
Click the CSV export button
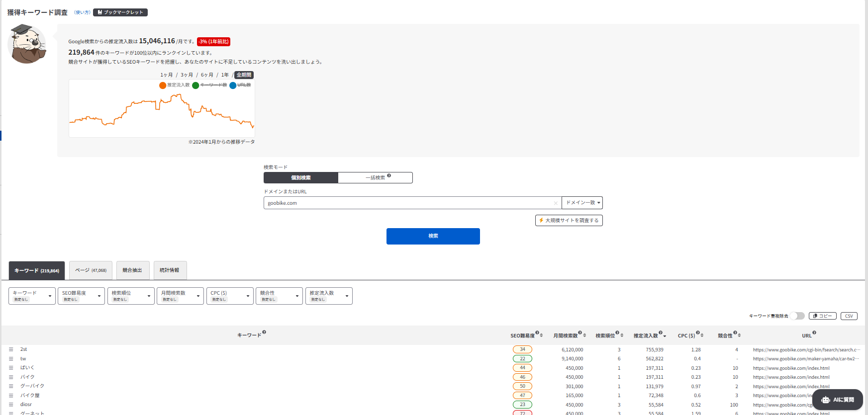[x=849, y=316]
